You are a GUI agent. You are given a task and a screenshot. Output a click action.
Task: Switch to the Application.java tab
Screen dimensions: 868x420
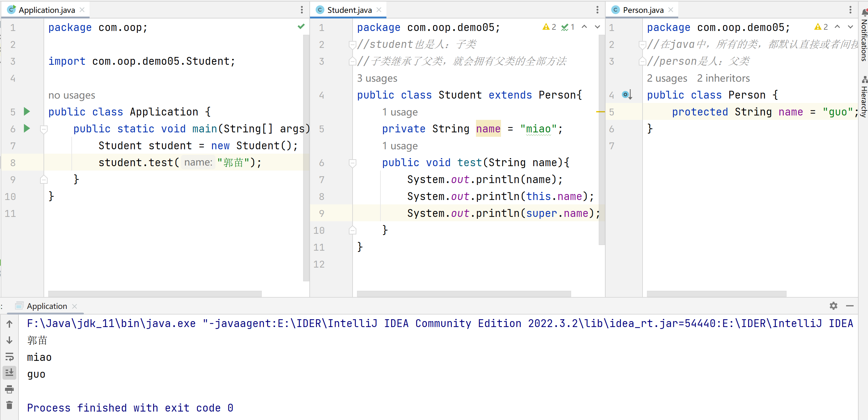pyautogui.click(x=46, y=10)
